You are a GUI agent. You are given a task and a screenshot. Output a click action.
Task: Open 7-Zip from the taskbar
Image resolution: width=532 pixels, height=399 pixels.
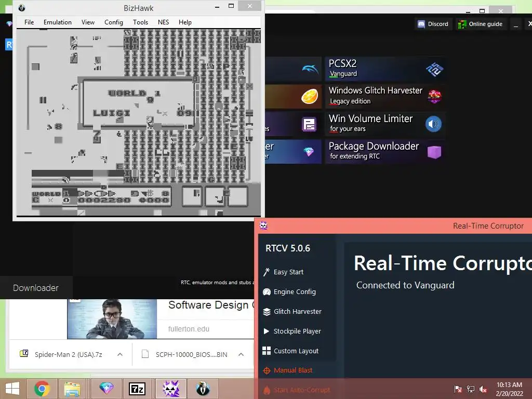[x=137, y=389]
